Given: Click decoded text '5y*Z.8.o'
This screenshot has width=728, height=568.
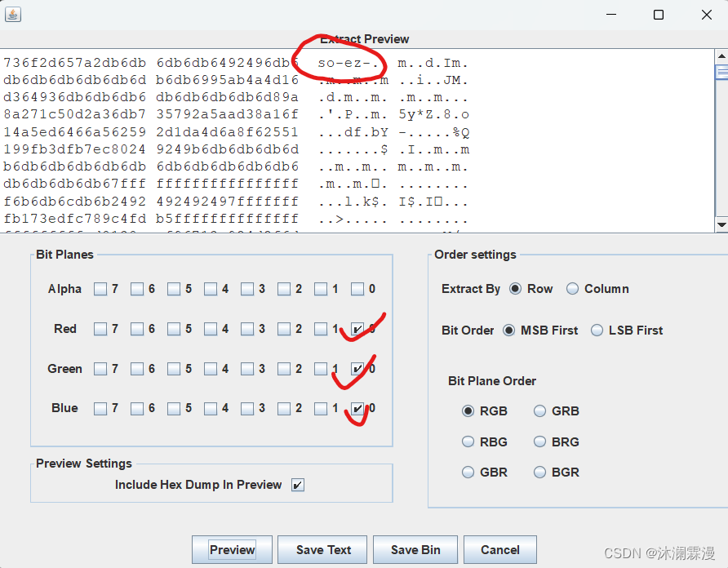Looking at the screenshot, I should coord(434,114).
